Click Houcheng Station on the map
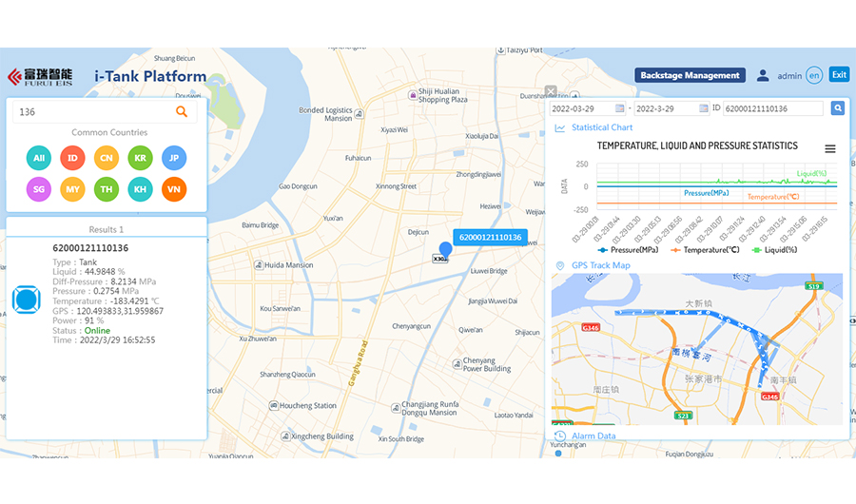The width and height of the screenshot is (856, 504). tap(302, 406)
